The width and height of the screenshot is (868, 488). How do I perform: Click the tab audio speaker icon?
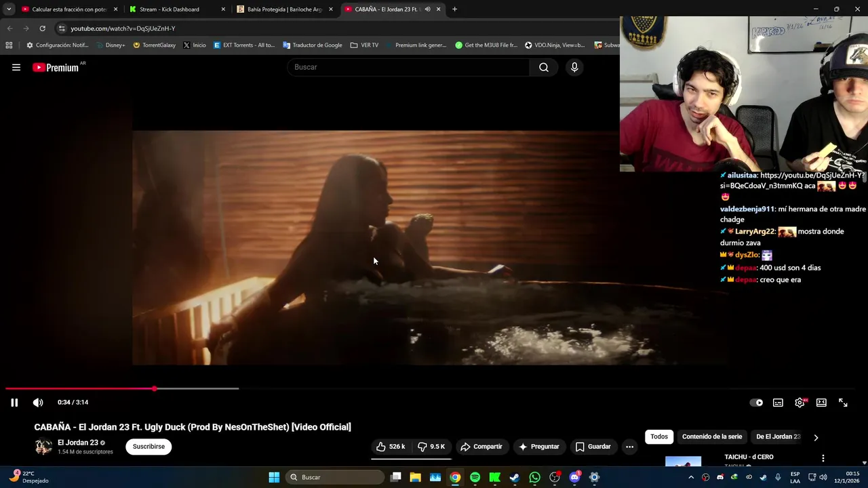point(427,9)
